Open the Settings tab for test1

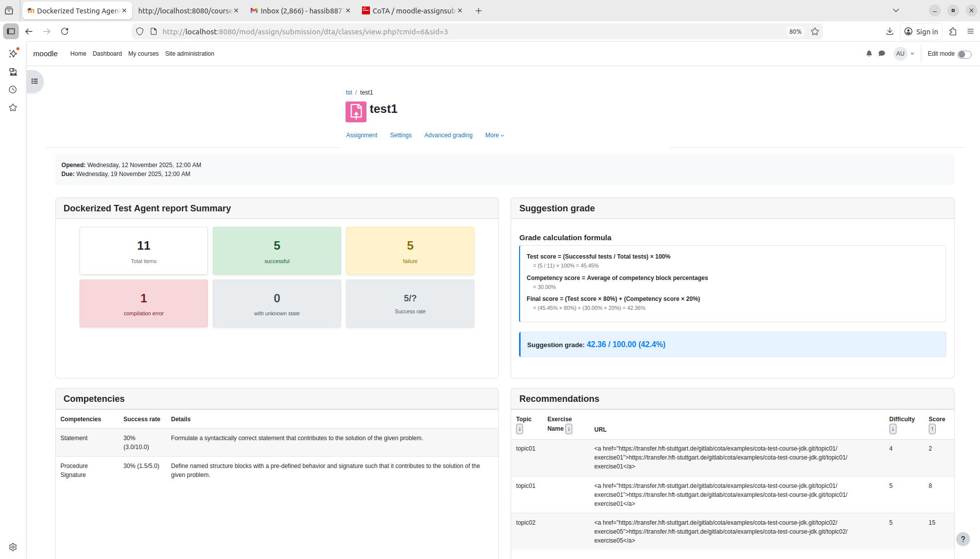401,135
